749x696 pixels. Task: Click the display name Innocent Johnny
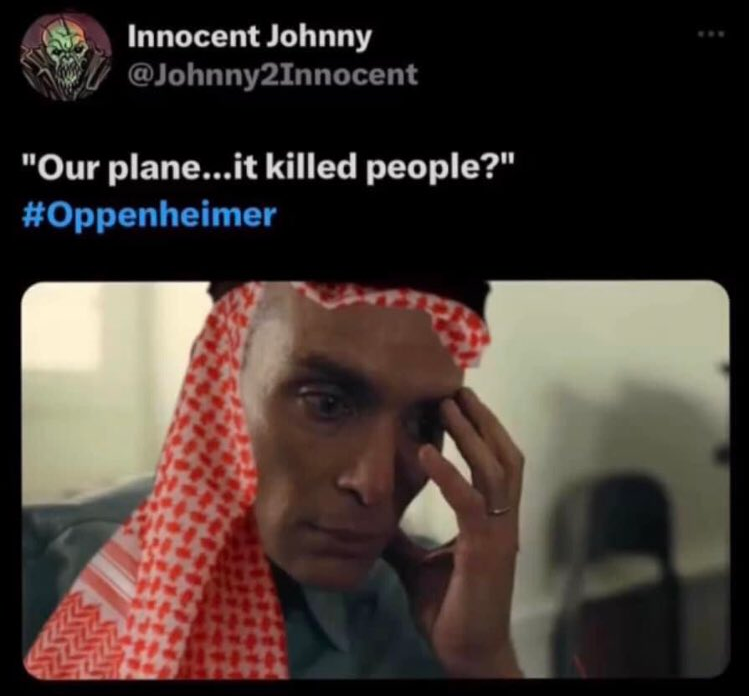pyautogui.click(x=249, y=37)
